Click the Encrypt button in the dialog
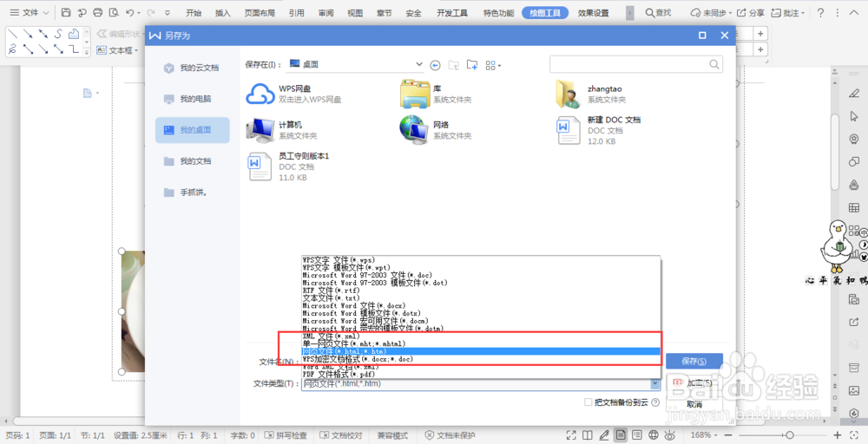Viewport: 868px width, 444px height. [694, 382]
